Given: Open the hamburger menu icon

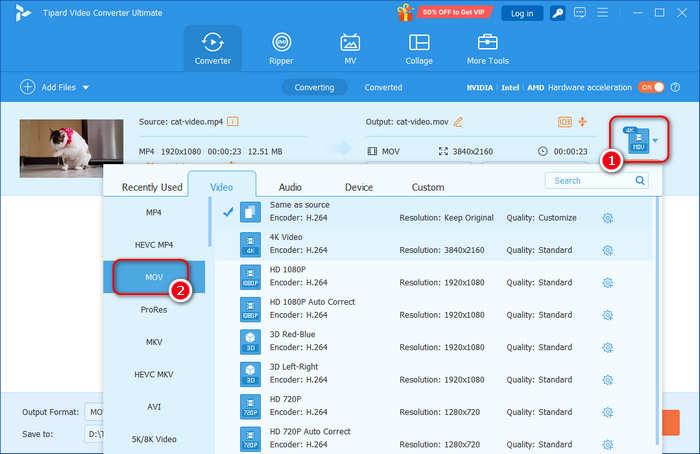Looking at the screenshot, I should (602, 12).
